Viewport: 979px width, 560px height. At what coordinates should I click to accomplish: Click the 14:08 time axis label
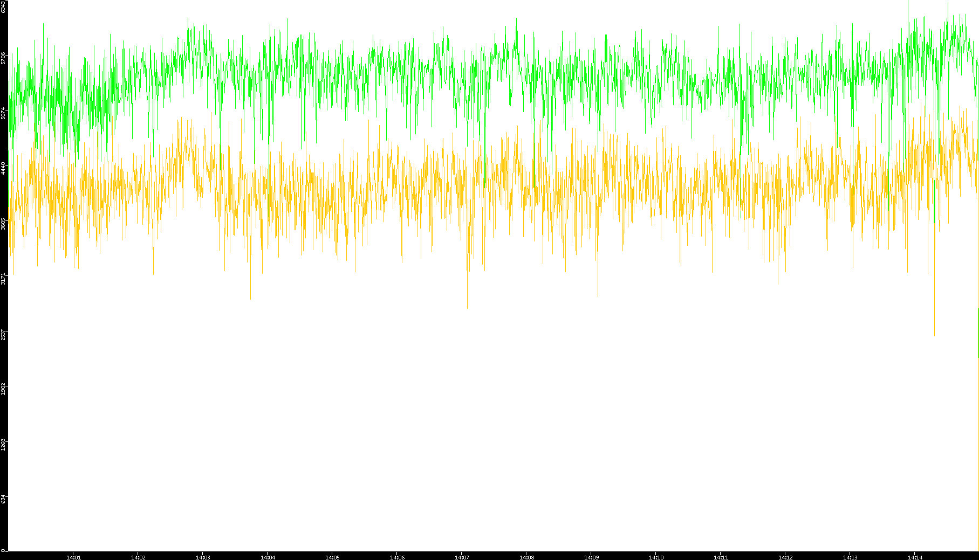(x=526, y=557)
